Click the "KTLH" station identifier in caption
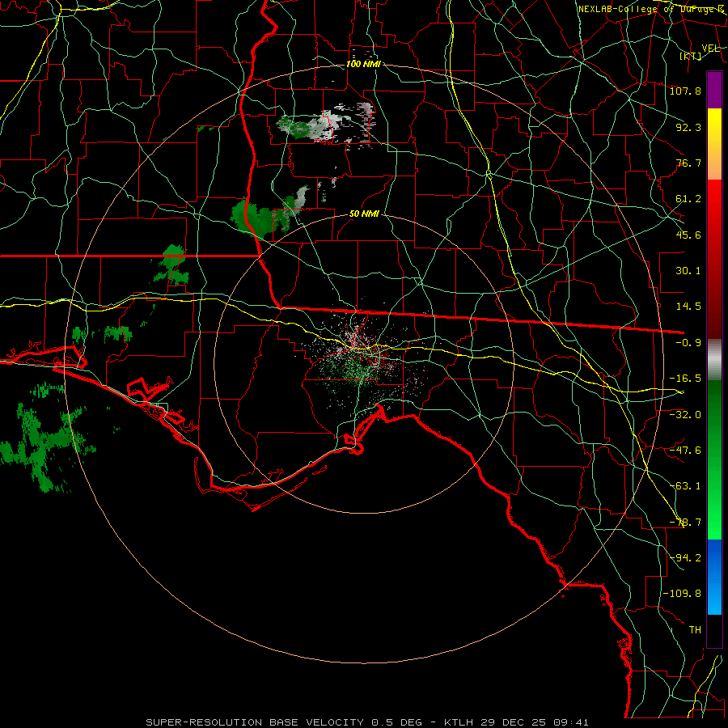 pos(459,722)
